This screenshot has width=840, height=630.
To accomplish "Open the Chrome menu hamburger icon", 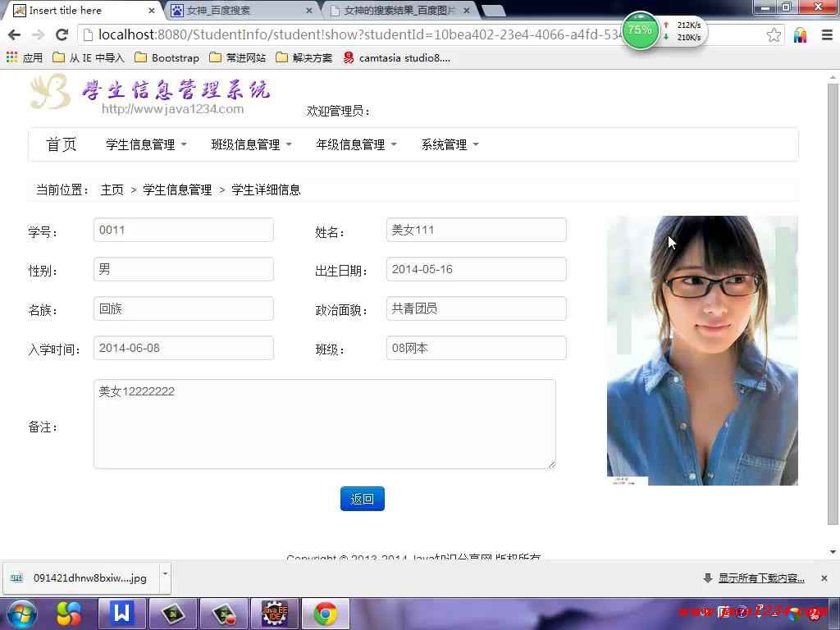I will pos(827,35).
